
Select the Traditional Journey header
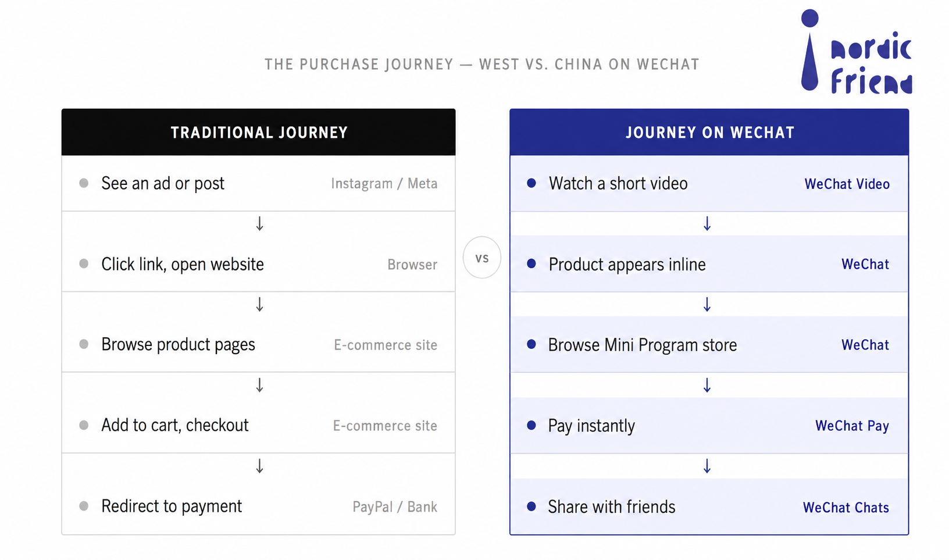click(259, 132)
